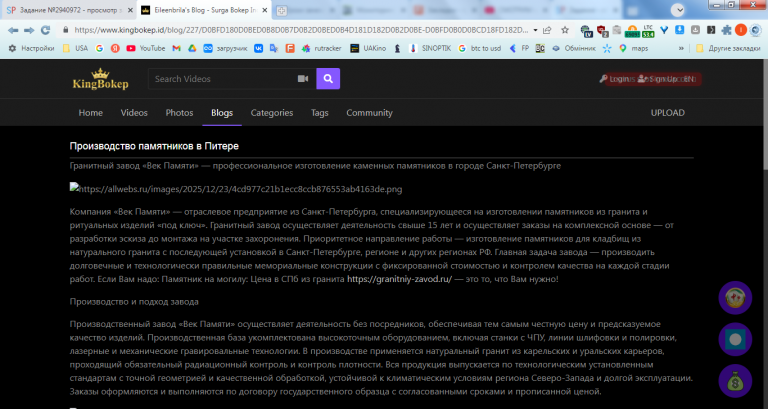Open the Community menu item
This screenshot has height=409, width=768.
[369, 113]
